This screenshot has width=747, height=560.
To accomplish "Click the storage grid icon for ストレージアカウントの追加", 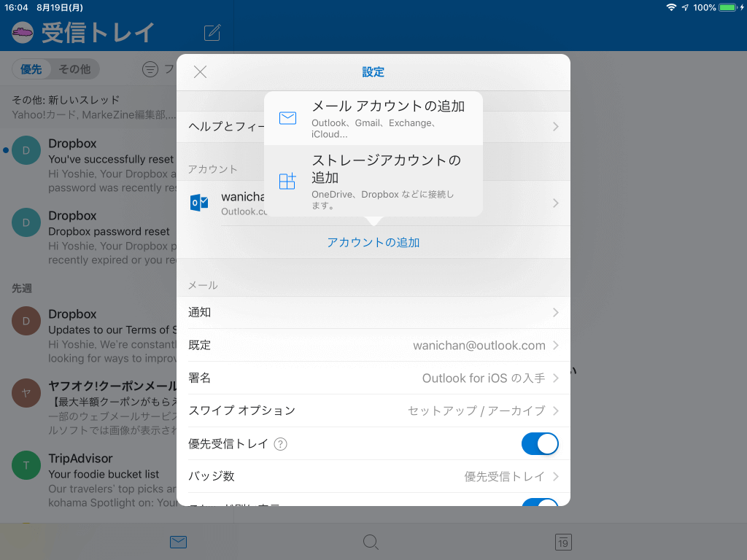I will [287, 181].
